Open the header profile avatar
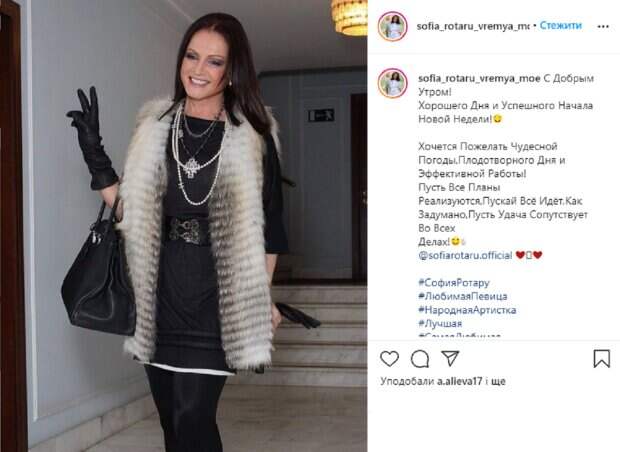Image resolution: width=620 pixels, height=452 pixels. click(x=392, y=26)
